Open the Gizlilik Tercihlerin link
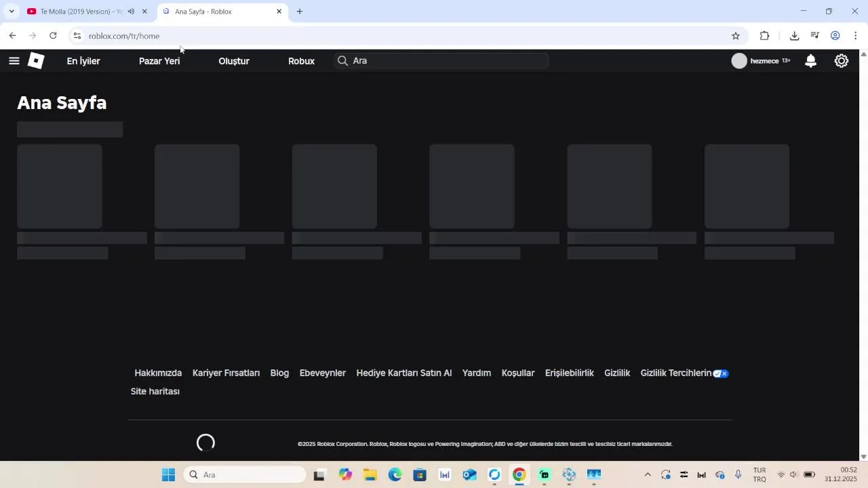Viewport: 868px width, 488px height. 684,373
